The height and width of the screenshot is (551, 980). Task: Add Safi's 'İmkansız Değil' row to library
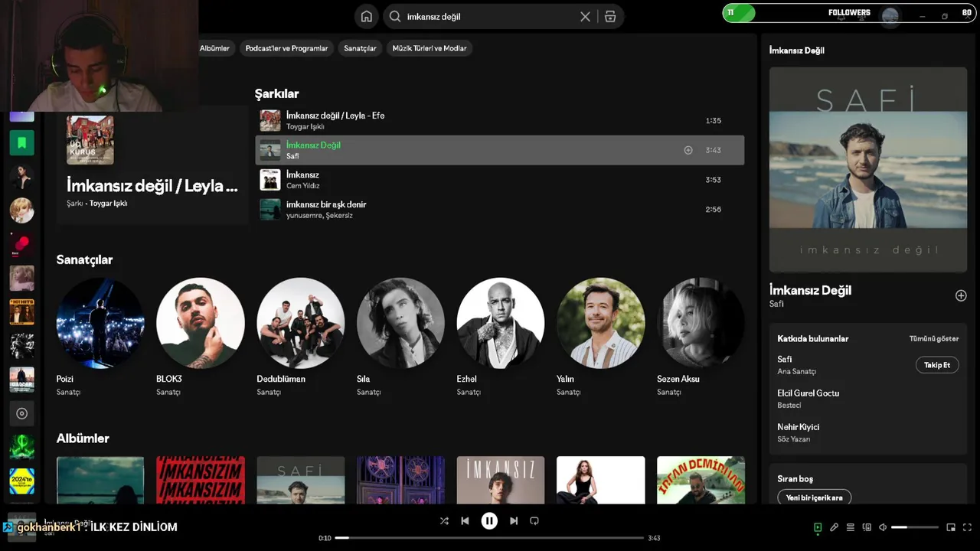tap(688, 151)
